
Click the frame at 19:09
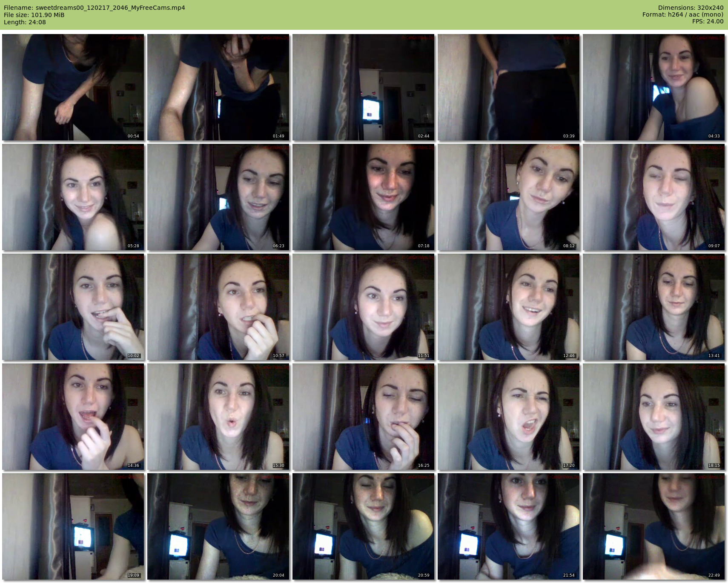73,526
